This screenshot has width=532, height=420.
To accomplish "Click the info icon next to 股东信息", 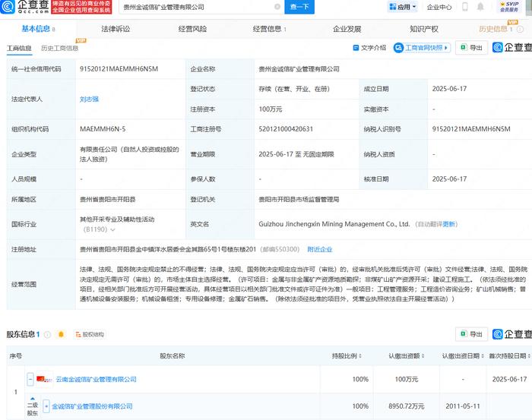I will click(47, 335).
